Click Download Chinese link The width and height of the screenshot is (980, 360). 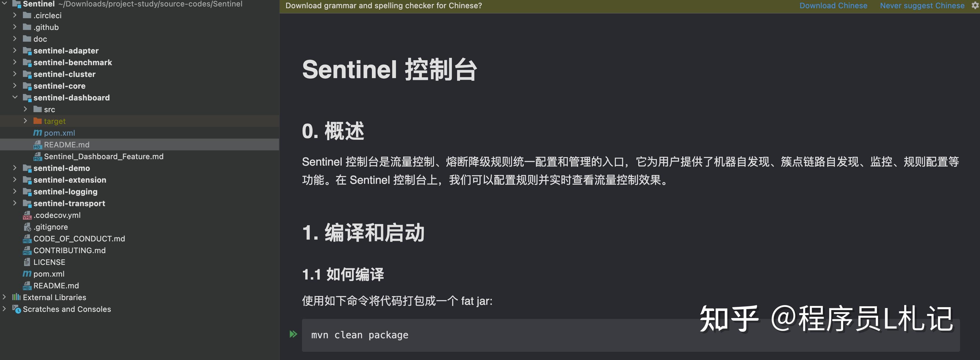point(833,5)
